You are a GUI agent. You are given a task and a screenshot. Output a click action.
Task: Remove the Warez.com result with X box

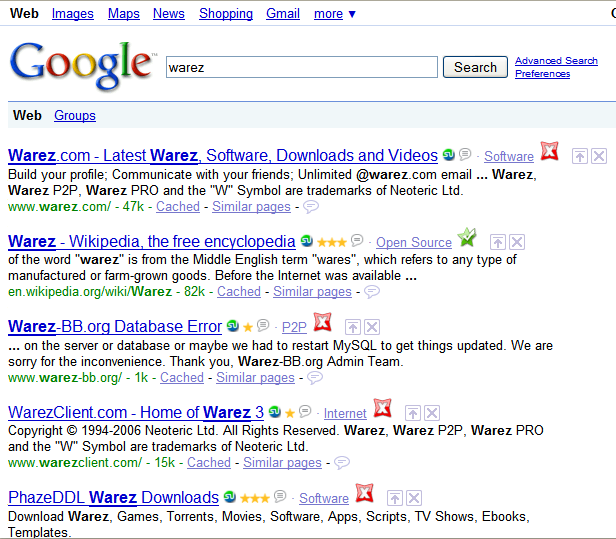click(599, 156)
